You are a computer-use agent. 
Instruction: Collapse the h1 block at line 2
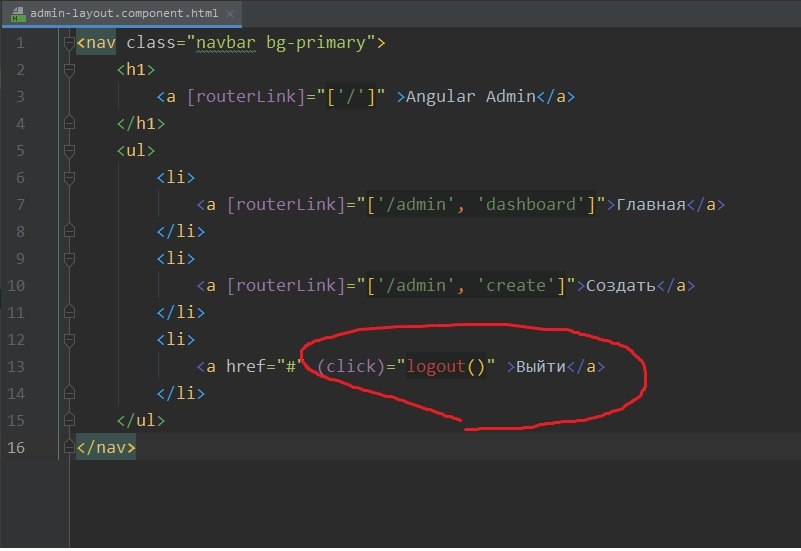(x=69, y=70)
